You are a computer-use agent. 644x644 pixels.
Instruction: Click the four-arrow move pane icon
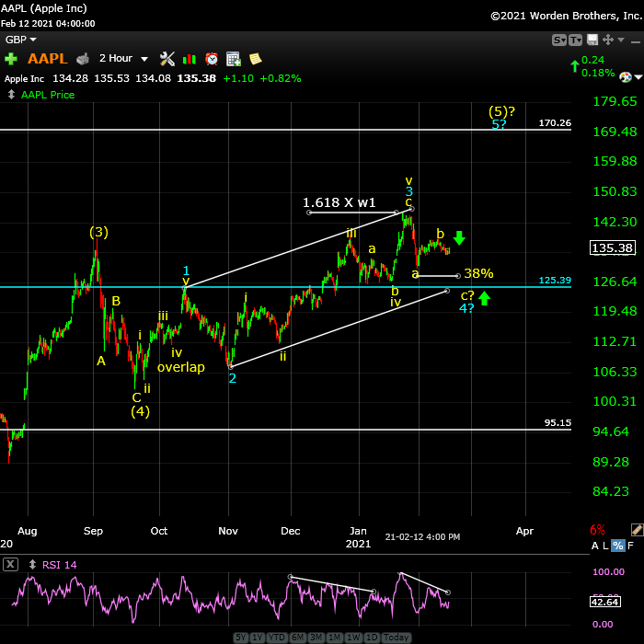tap(608, 40)
